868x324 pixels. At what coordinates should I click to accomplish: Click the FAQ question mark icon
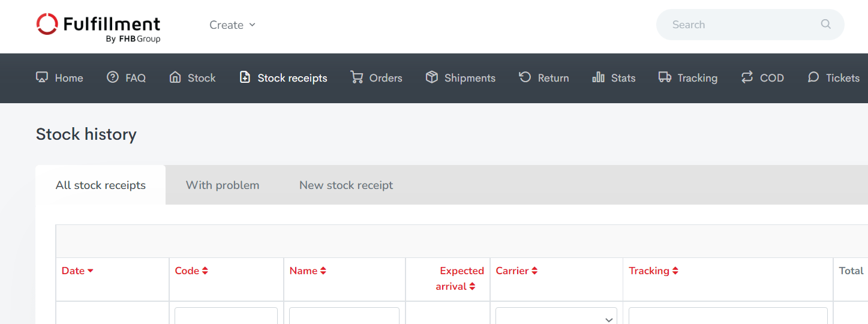coord(113,77)
